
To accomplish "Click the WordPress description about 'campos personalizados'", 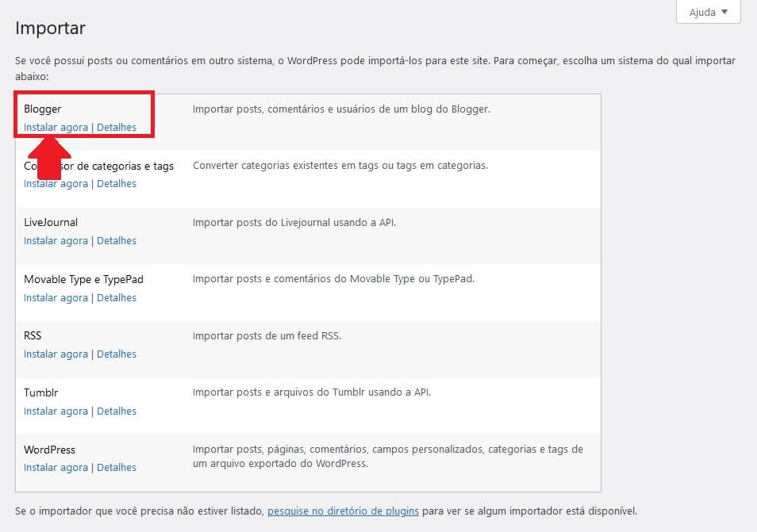I will (388, 456).
